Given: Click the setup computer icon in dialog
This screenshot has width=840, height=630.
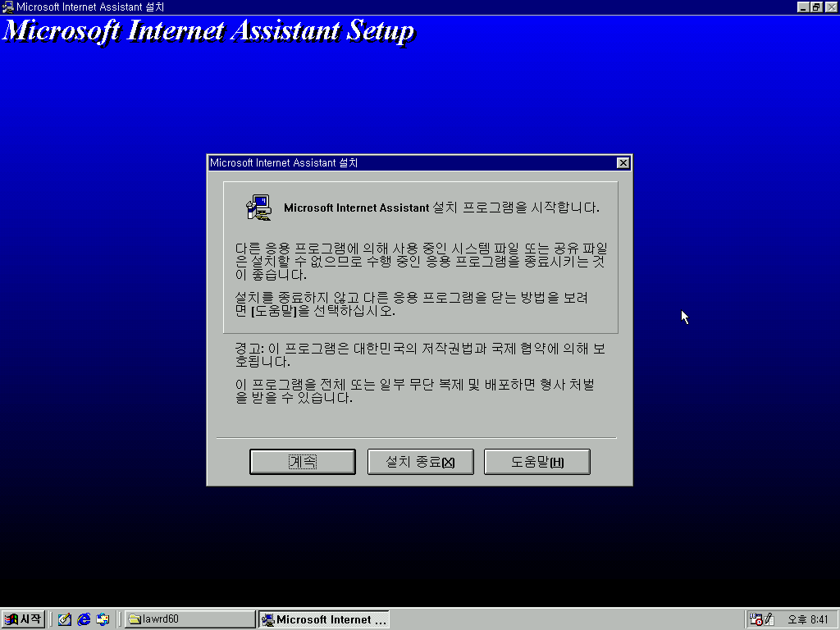Looking at the screenshot, I should coord(258,208).
